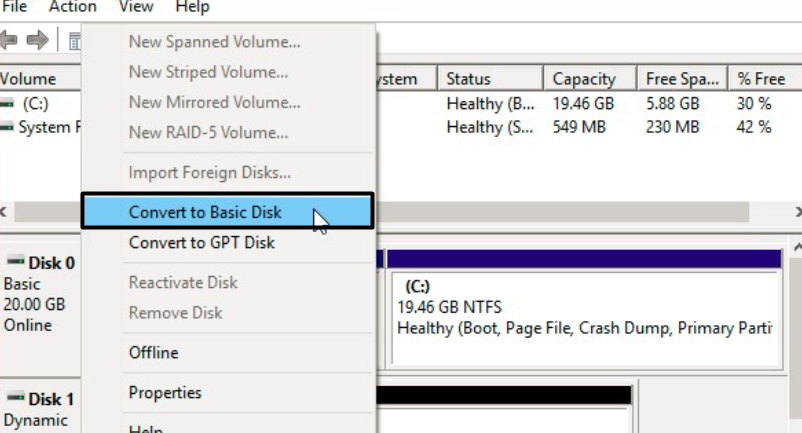Click the % Free column header
This screenshot has width=802, height=433.
(x=760, y=79)
